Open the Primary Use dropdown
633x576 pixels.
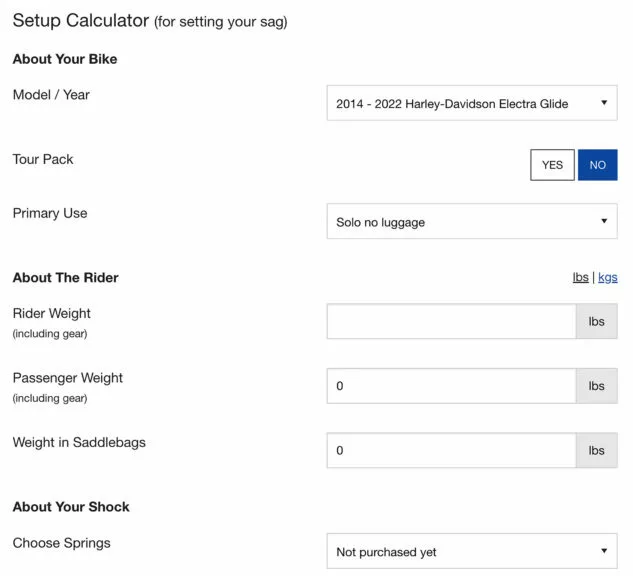pos(472,221)
